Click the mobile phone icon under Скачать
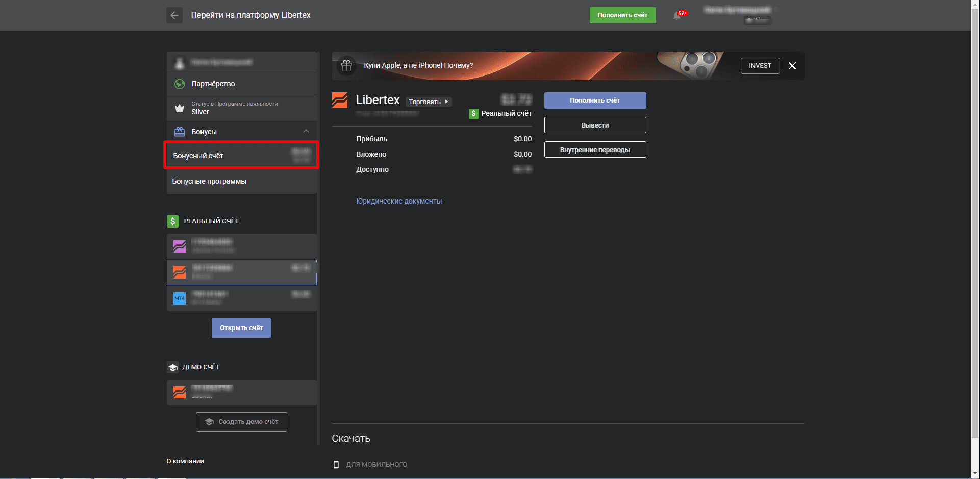Screen dimensions: 980x479 pos(336,465)
